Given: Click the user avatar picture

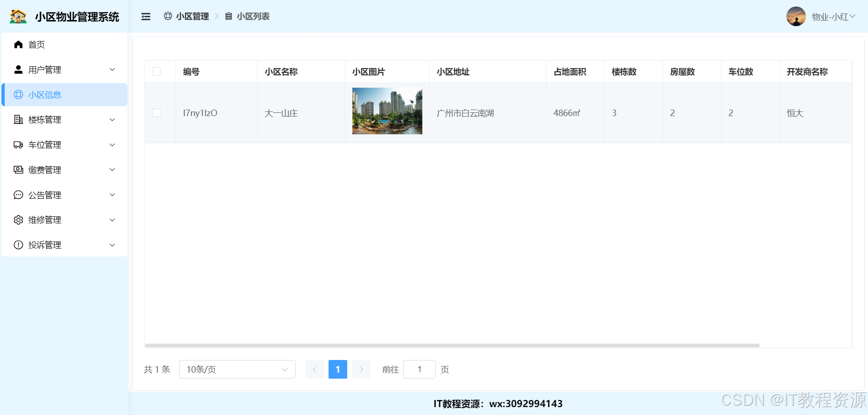Looking at the screenshot, I should click(x=796, y=16).
